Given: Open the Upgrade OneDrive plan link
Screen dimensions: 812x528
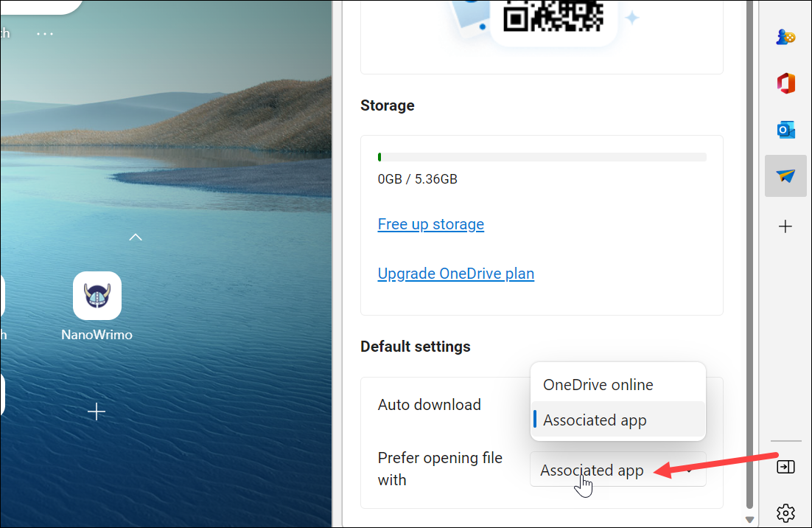Looking at the screenshot, I should point(455,274).
